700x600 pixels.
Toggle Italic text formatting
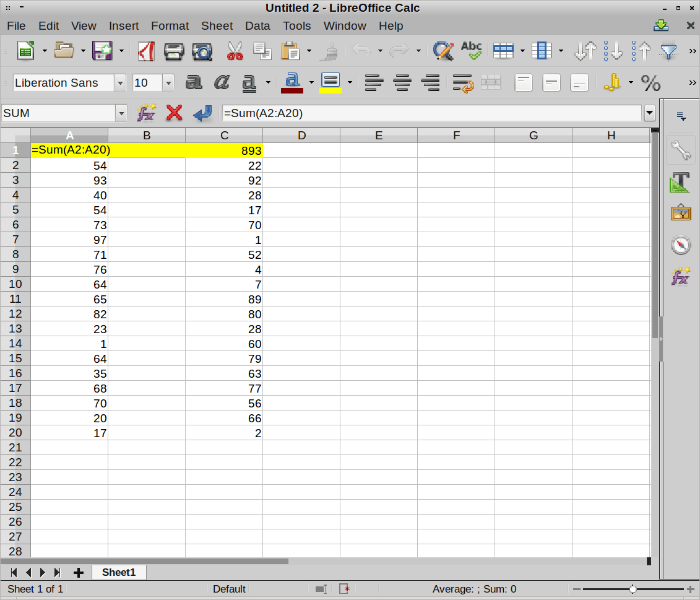pos(222,82)
